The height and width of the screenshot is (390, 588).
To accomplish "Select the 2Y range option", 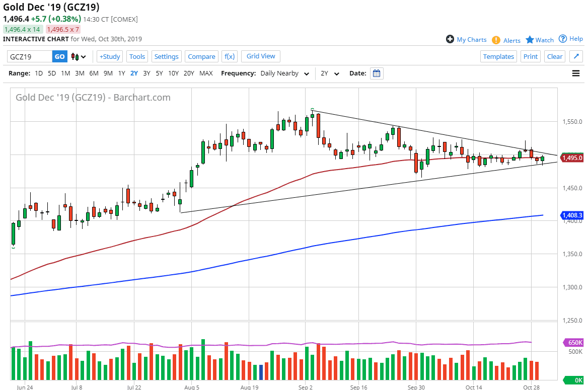I will (x=134, y=73).
